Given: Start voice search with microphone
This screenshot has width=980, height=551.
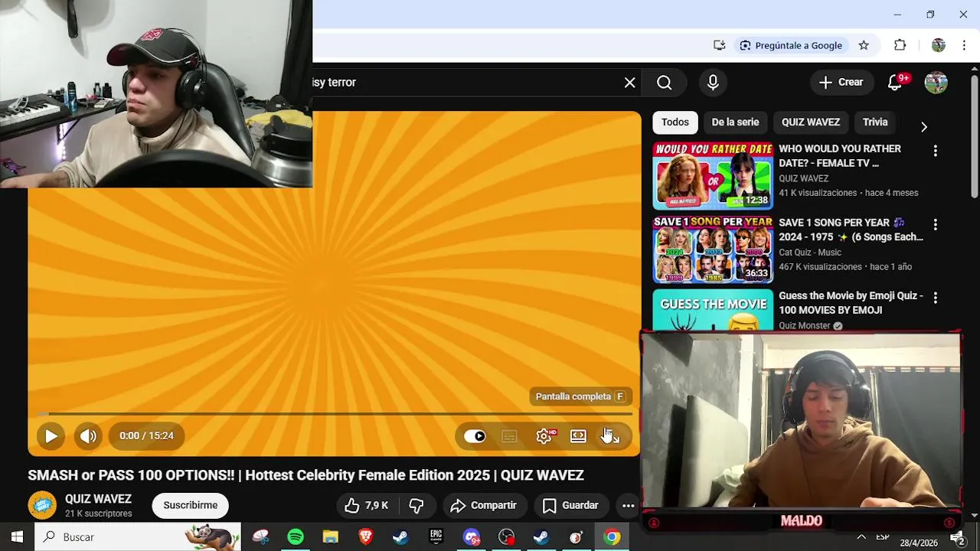Looking at the screenshot, I should point(713,83).
